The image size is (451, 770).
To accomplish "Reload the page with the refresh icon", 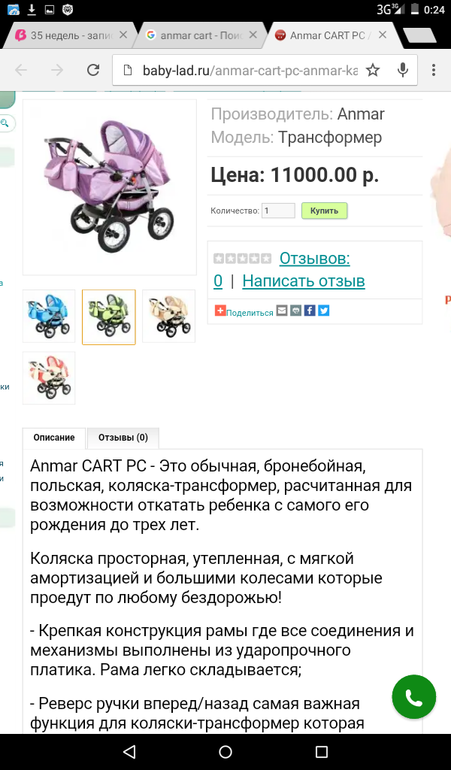I will coord(93,70).
